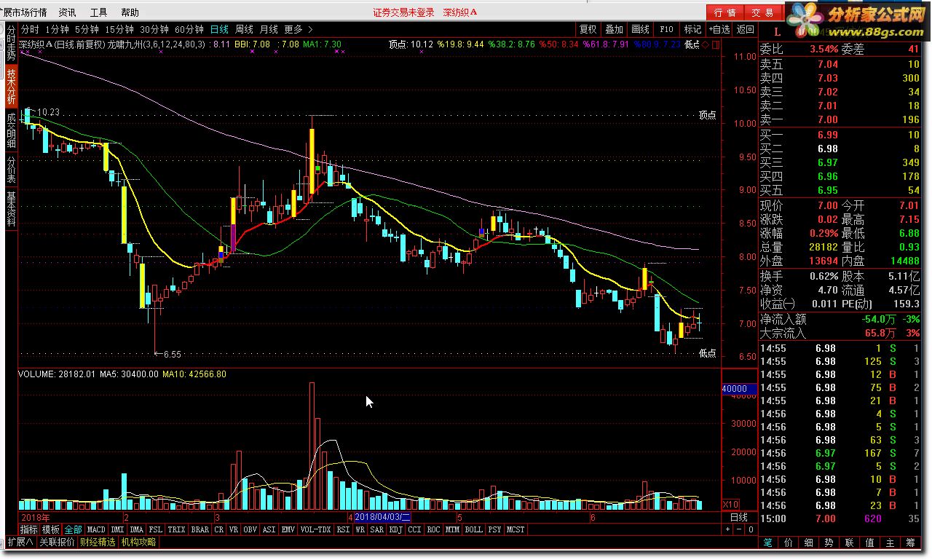Open the 基本资料 sidebar tab
932x560 pixels.
(x=11, y=210)
